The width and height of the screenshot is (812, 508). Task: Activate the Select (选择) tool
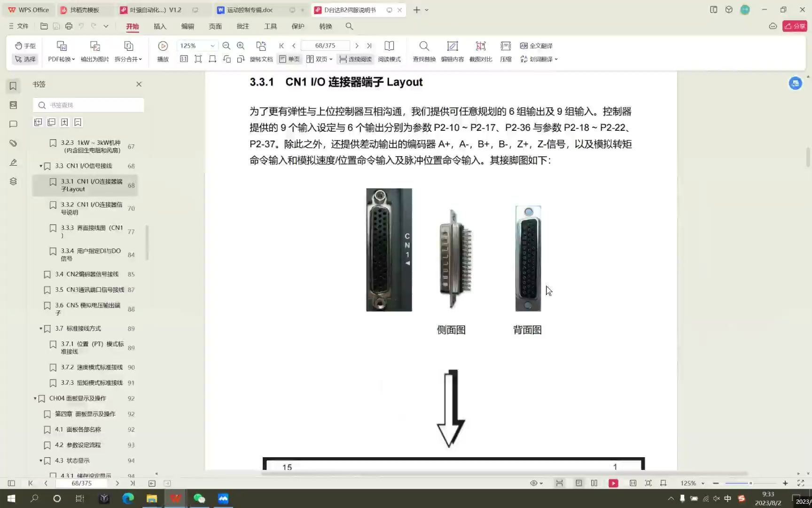click(25, 59)
